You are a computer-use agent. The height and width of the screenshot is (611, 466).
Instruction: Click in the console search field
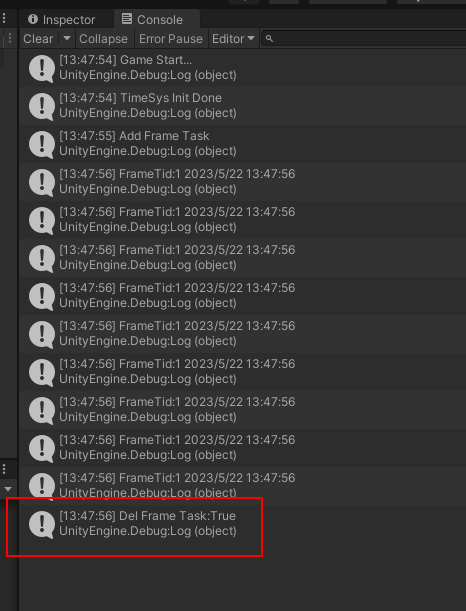pos(364,39)
